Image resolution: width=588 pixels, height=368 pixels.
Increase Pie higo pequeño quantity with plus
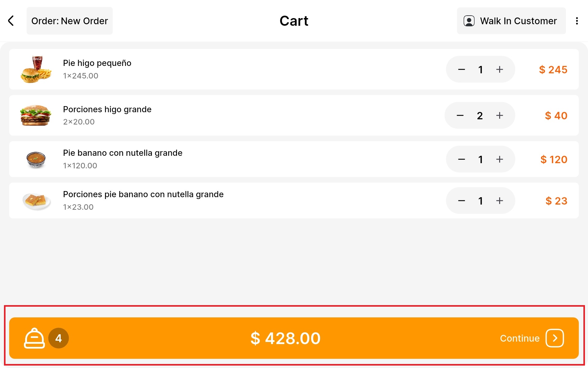499,70
